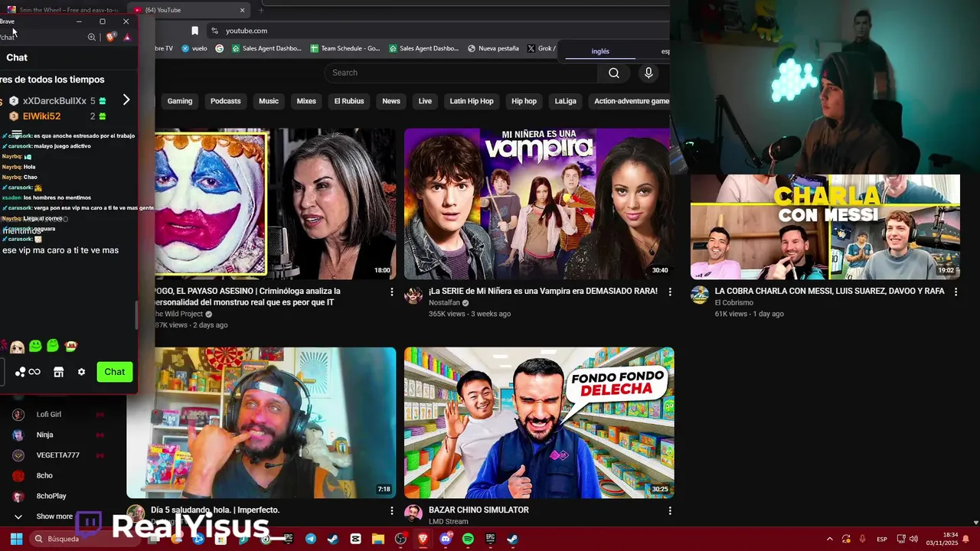Screen dimensions: 980x551
Task: Open the shop icon in chat footer
Action: 58,372
